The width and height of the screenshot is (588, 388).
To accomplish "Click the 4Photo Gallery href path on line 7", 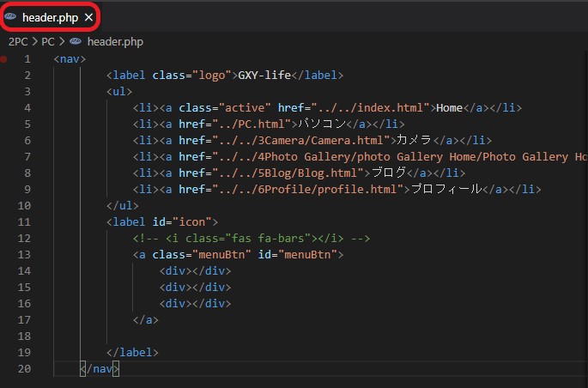I will pos(395,157).
